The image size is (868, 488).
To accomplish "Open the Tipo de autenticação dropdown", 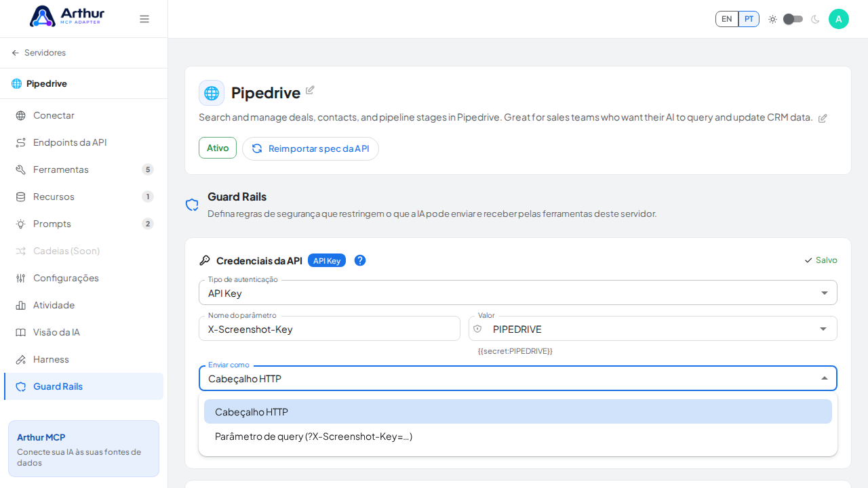I will [518, 293].
